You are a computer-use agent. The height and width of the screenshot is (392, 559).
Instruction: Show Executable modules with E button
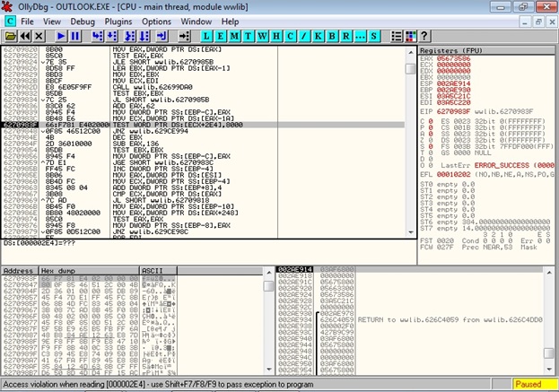point(223,35)
